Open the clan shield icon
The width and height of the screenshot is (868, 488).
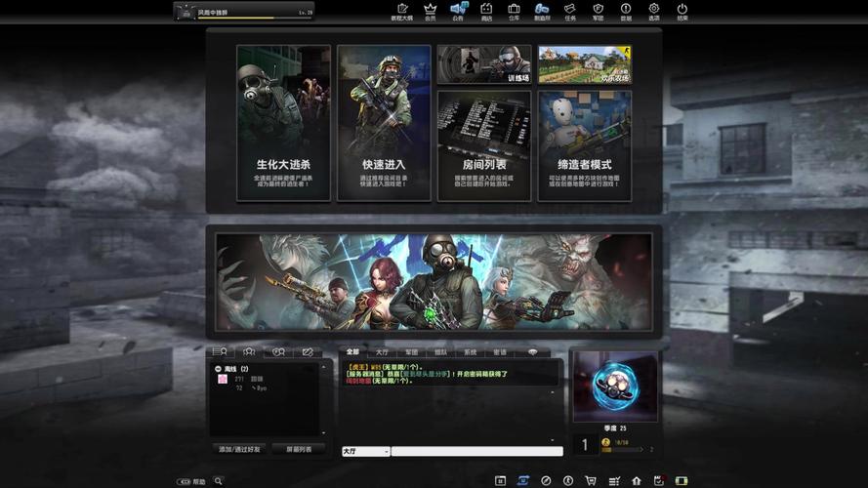point(598,11)
